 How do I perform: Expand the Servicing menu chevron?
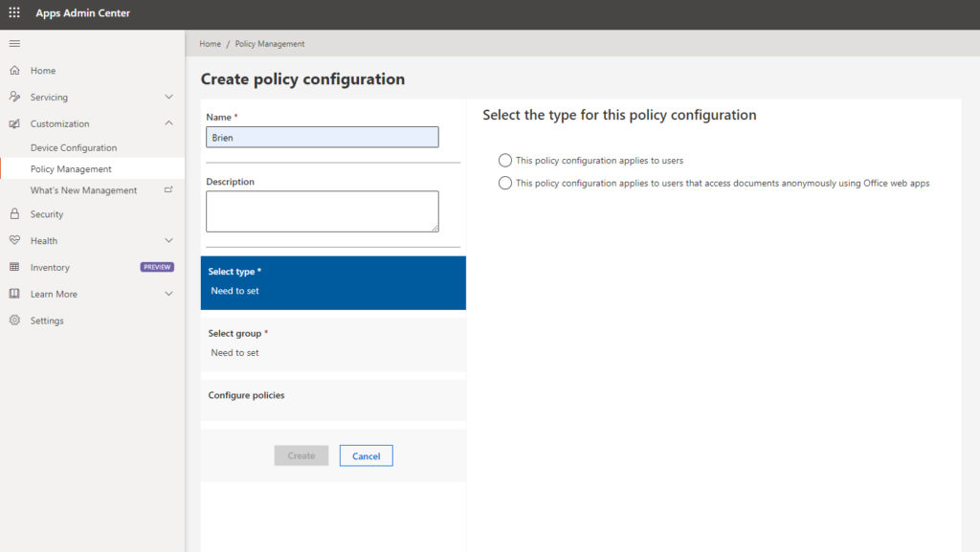coord(168,97)
